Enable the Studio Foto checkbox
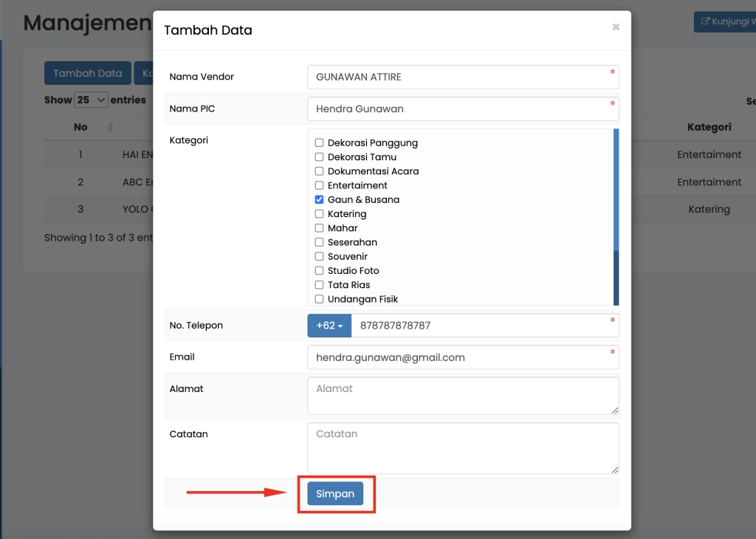This screenshot has width=756, height=539. point(320,271)
